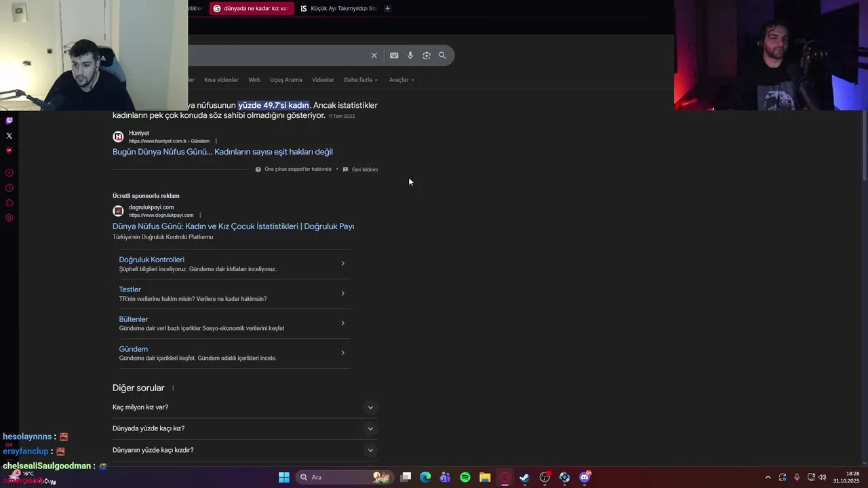Screen dimensions: 868x488
Task: Open the 'Bültenler' sitelink
Action: pos(134,319)
